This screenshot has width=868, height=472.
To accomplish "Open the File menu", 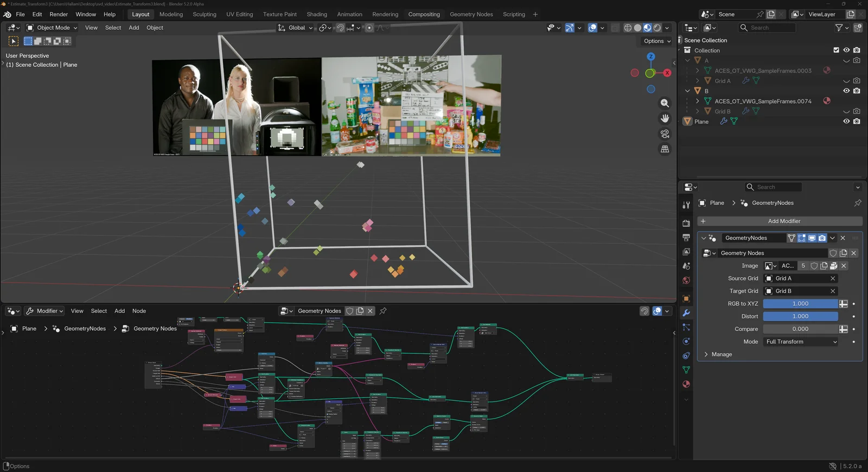I will 20,15.
